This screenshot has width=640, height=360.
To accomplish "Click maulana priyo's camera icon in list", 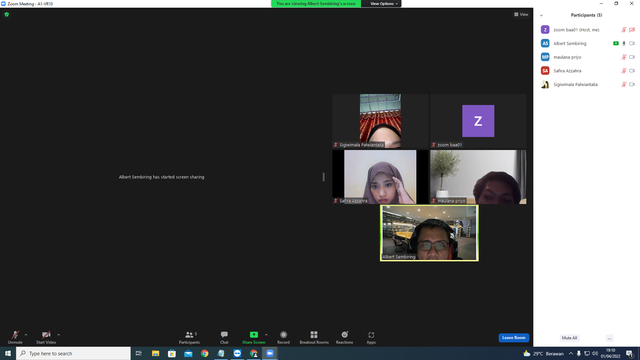I will (632, 57).
